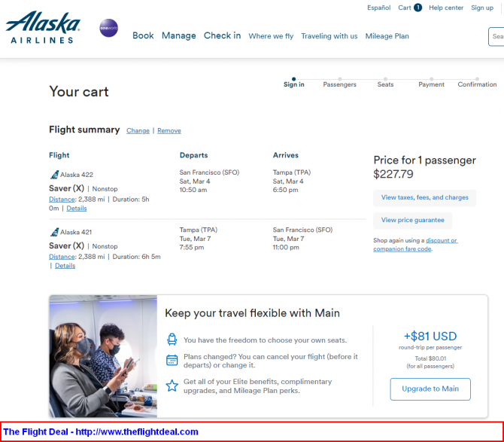Image resolution: width=504 pixels, height=442 pixels.
Task: Open Details for Alaska 421
Action: click(x=65, y=266)
